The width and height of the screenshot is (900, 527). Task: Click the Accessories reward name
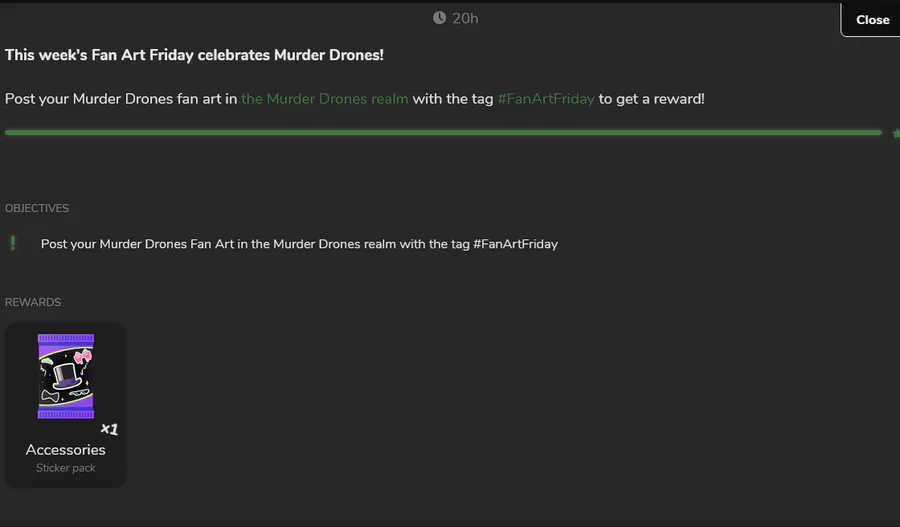(x=65, y=450)
